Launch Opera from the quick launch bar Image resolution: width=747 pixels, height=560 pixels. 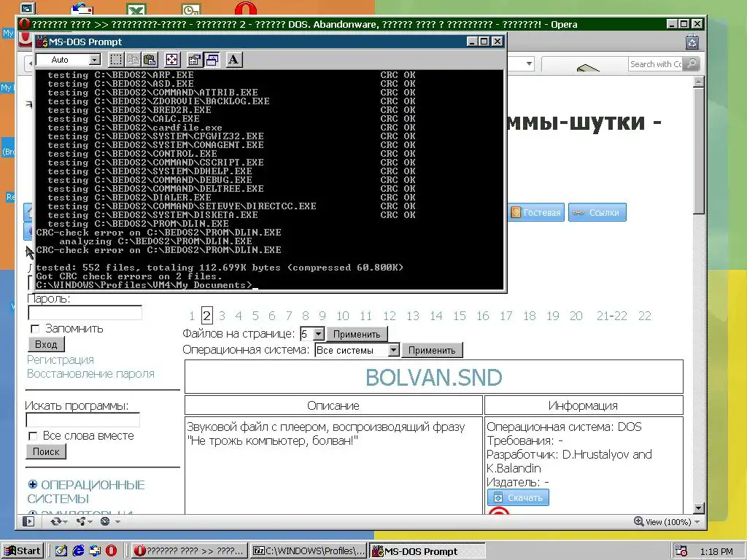(x=111, y=551)
